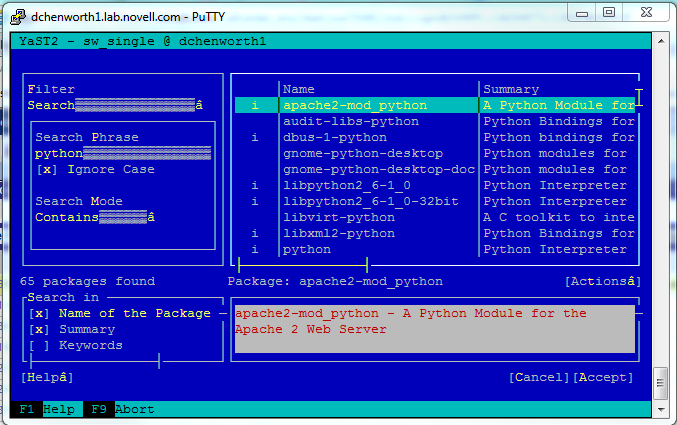
Task: Click the PuTTY vertical scrollbar thumb
Action: pos(661,383)
